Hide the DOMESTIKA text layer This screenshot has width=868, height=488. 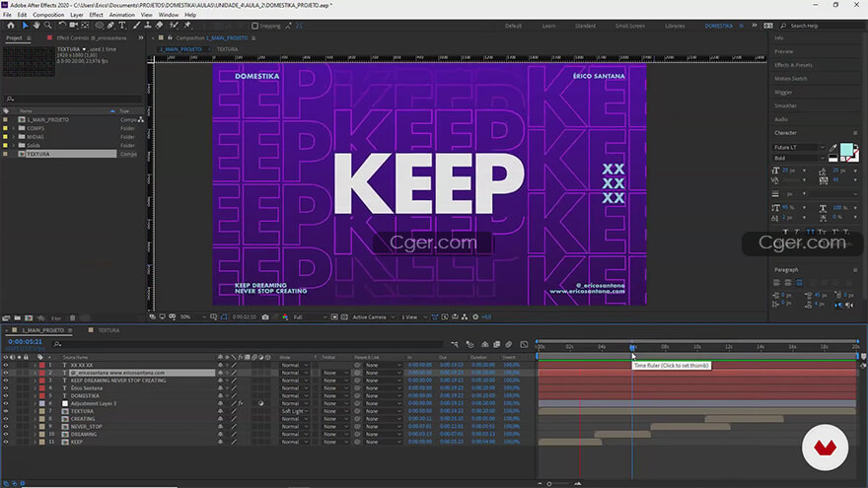[6, 396]
